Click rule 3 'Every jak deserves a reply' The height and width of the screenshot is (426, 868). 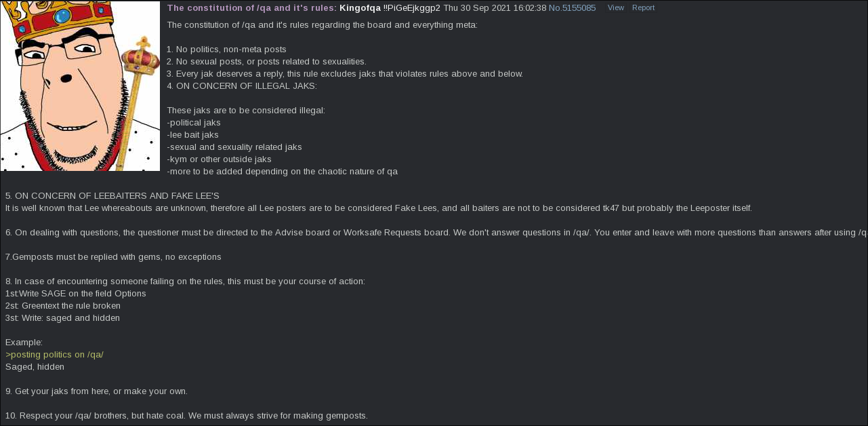click(345, 74)
